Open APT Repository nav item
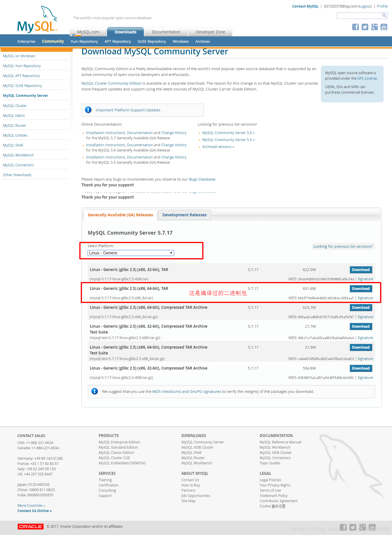This screenshot has height=535, width=392. 118,42
